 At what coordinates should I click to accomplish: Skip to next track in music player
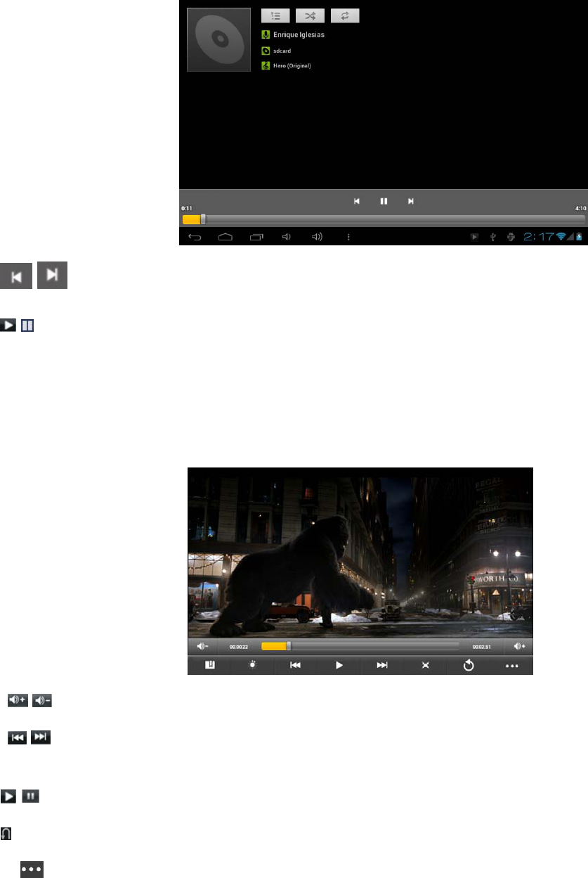click(x=411, y=201)
